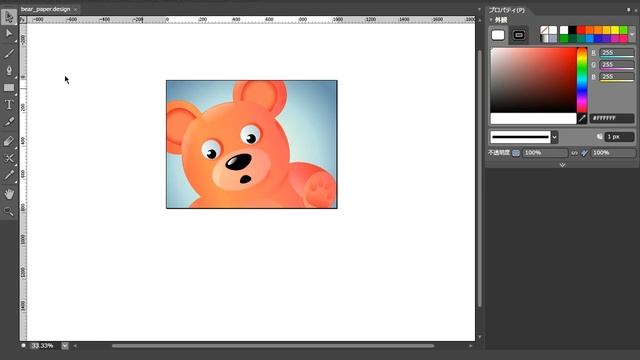The height and width of the screenshot is (360, 640).
Task: Open the zoom level dropdown
Action: tap(65, 346)
